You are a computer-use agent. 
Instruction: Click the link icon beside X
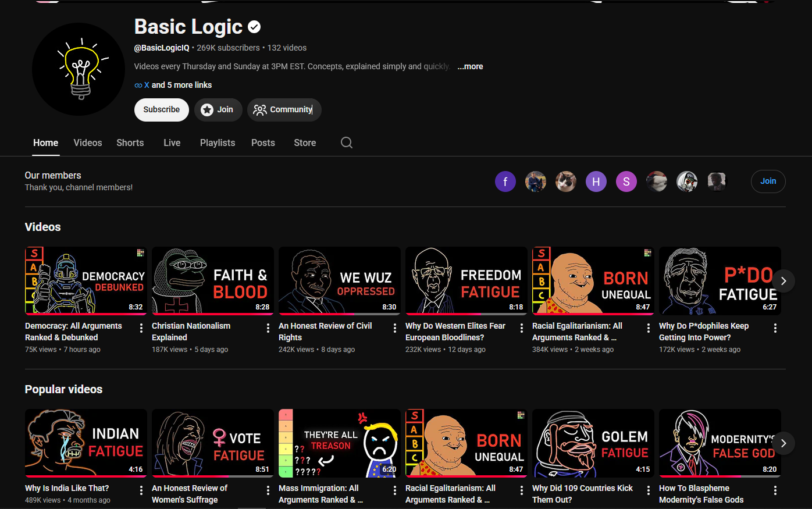tap(138, 85)
